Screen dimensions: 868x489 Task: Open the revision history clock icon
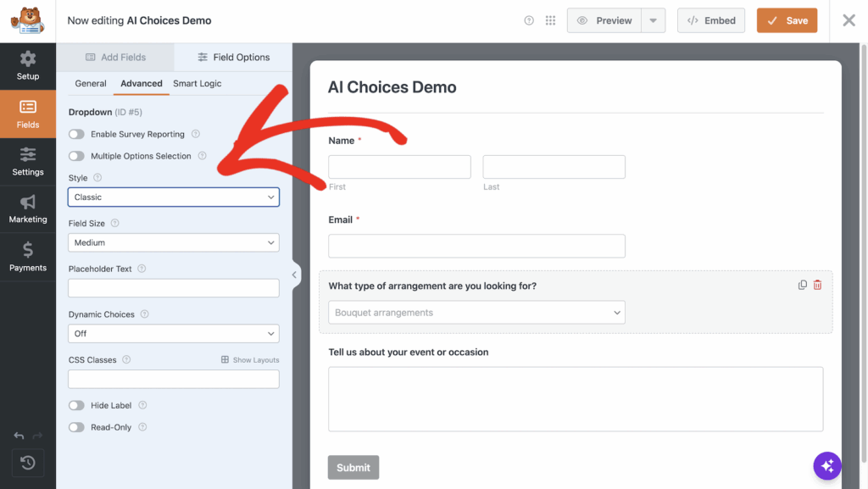pyautogui.click(x=28, y=463)
